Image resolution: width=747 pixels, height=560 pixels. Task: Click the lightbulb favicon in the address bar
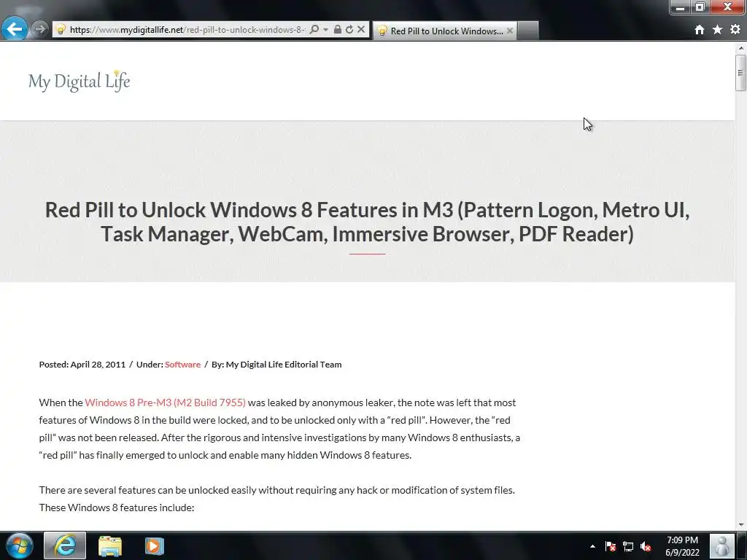point(61,29)
